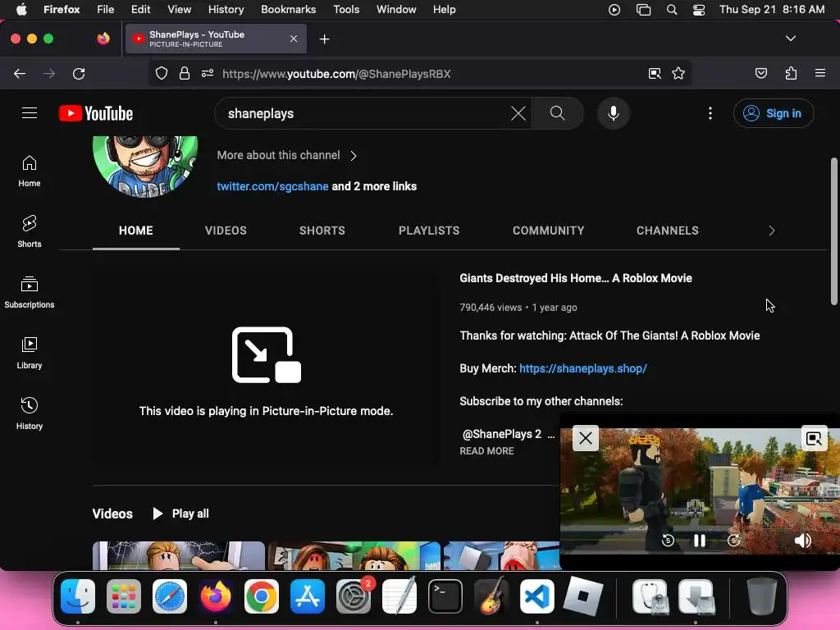840x630 pixels.
Task: Open the YouTube guide hamburger menu
Action: (x=30, y=113)
